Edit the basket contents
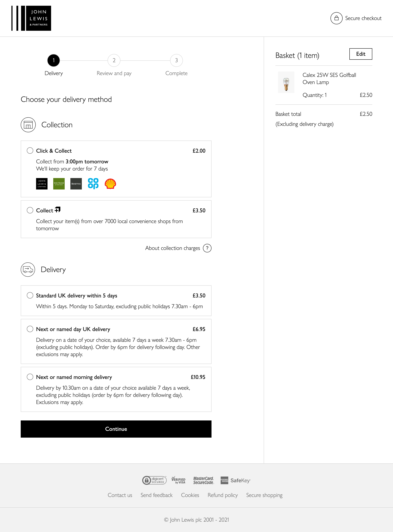 360,54
